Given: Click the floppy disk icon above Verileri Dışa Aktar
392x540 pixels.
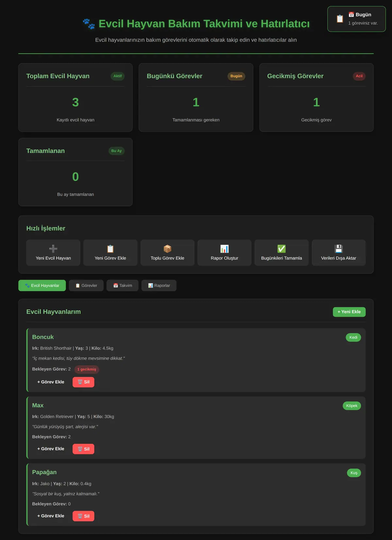Looking at the screenshot, I should point(339,249).
